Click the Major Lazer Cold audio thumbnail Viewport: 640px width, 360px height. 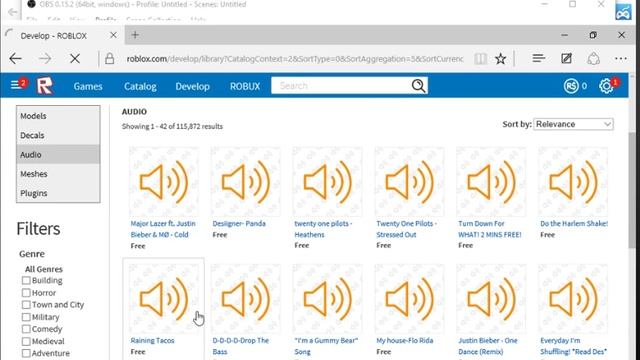pyautogui.click(x=164, y=182)
